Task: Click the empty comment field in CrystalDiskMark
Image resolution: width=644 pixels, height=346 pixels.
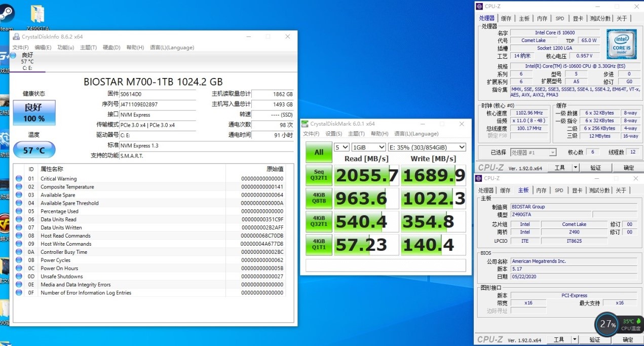Action: [386, 265]
